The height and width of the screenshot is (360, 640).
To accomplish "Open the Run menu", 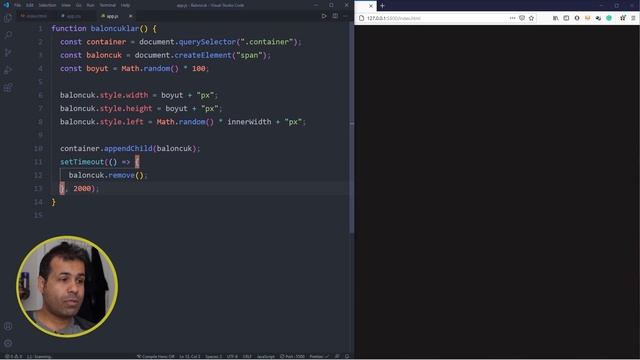I will pos(91,5).
